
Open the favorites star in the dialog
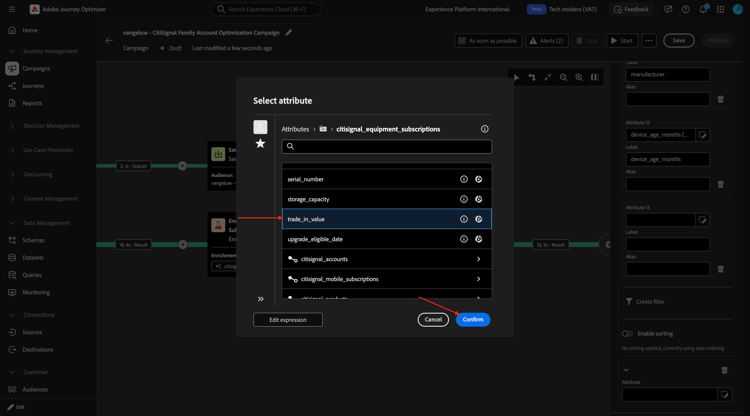tap(260, 143)
